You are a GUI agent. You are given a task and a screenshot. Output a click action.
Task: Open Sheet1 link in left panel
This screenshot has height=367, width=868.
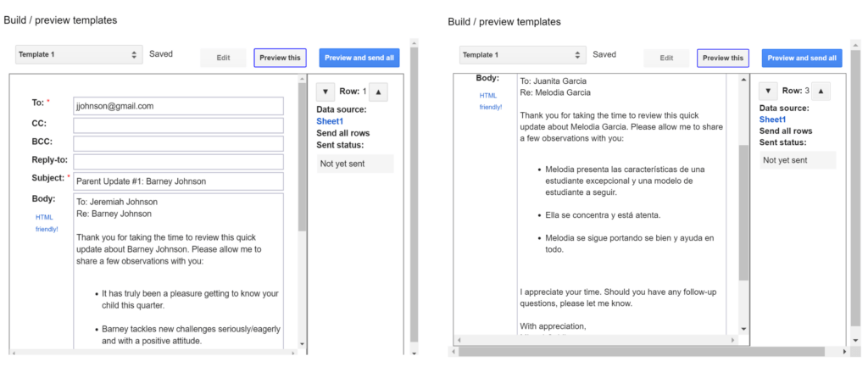pos(330,120)
